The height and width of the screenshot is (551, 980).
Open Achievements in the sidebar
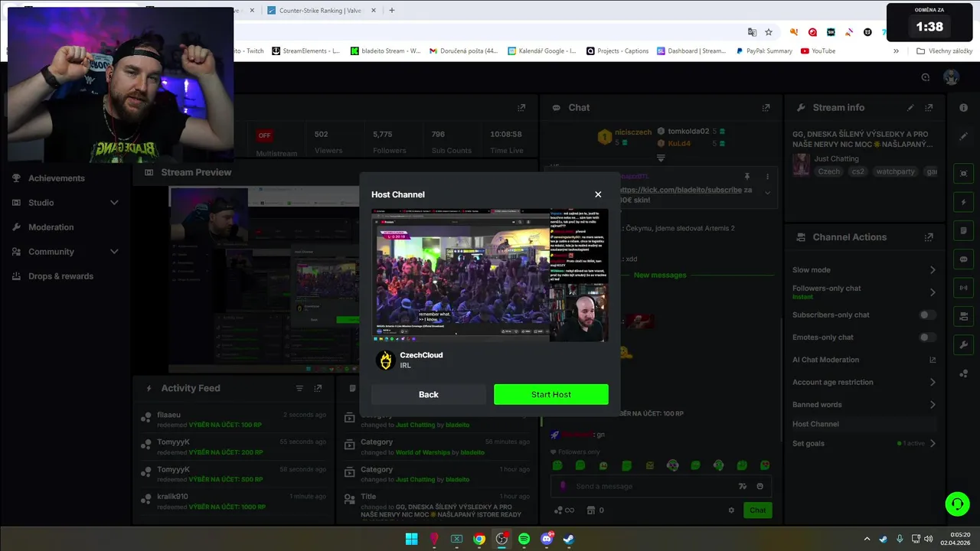coord(57,178)
